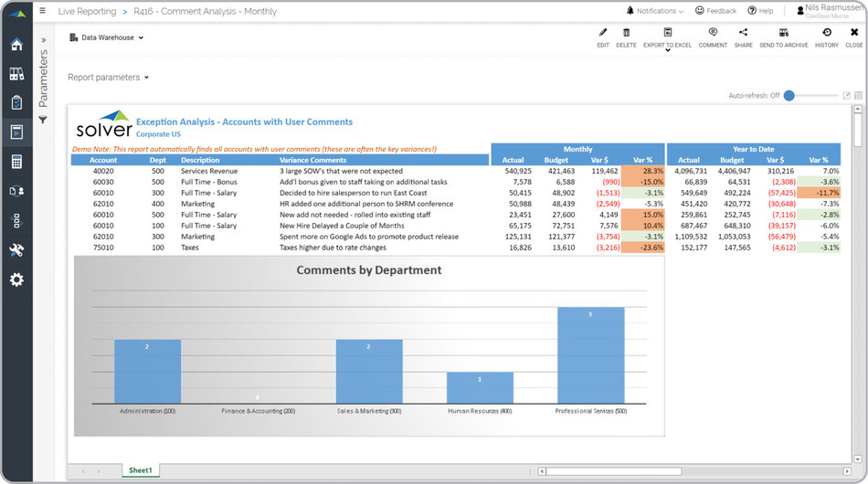Open the Comment speech bubble icon

click(713, 34)
